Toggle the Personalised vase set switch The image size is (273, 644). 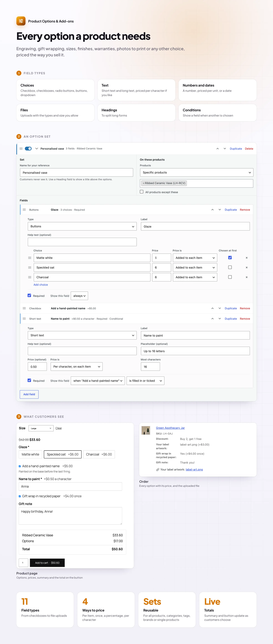28,148
